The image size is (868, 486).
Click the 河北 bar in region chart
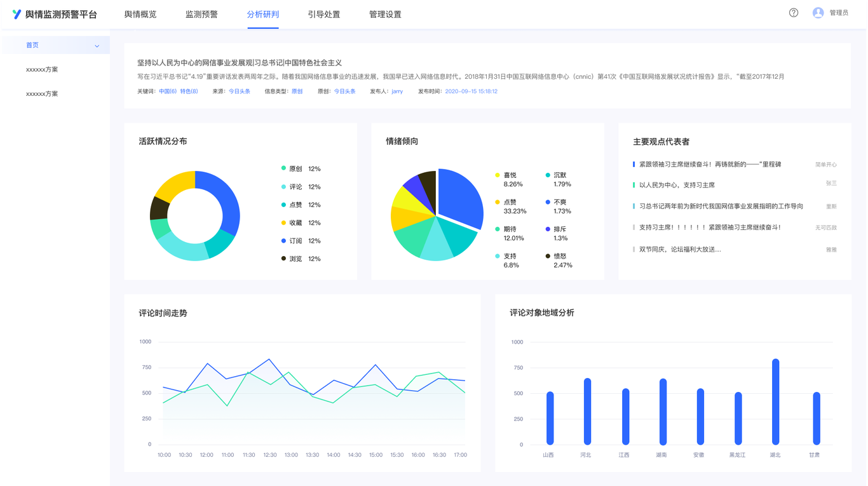tap(588, 412)
